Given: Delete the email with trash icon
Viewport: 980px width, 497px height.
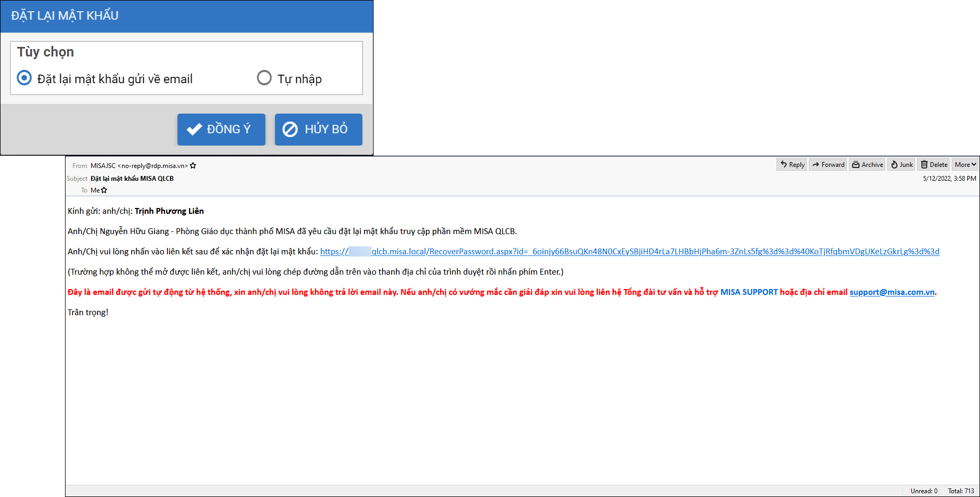Looking at the screenshot, I should tap(934, 165).
